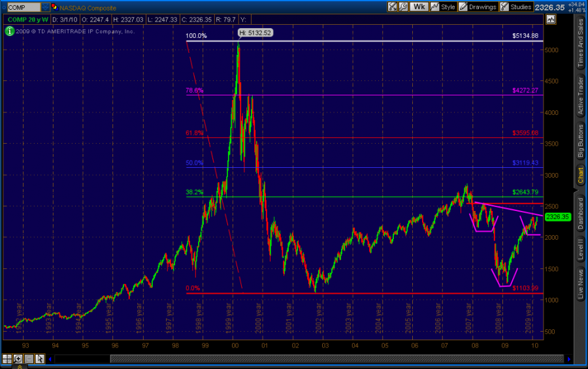Click the green info icon
This screenshot has width=588, height=369.
point(9,31)
